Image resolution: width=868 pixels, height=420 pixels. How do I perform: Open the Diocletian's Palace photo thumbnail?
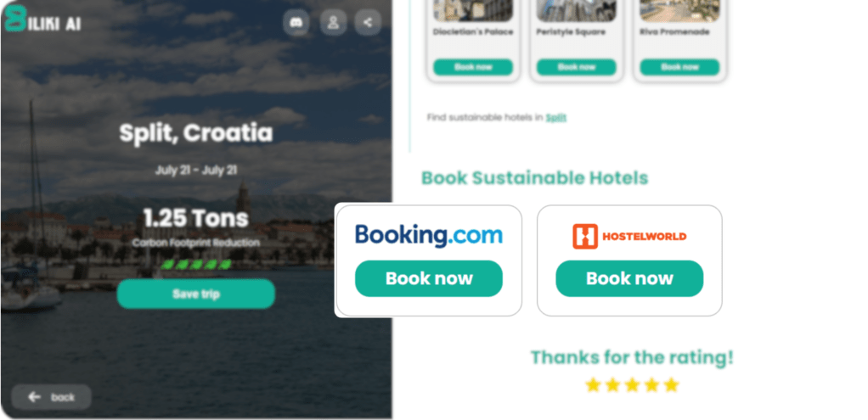point(473,9)
